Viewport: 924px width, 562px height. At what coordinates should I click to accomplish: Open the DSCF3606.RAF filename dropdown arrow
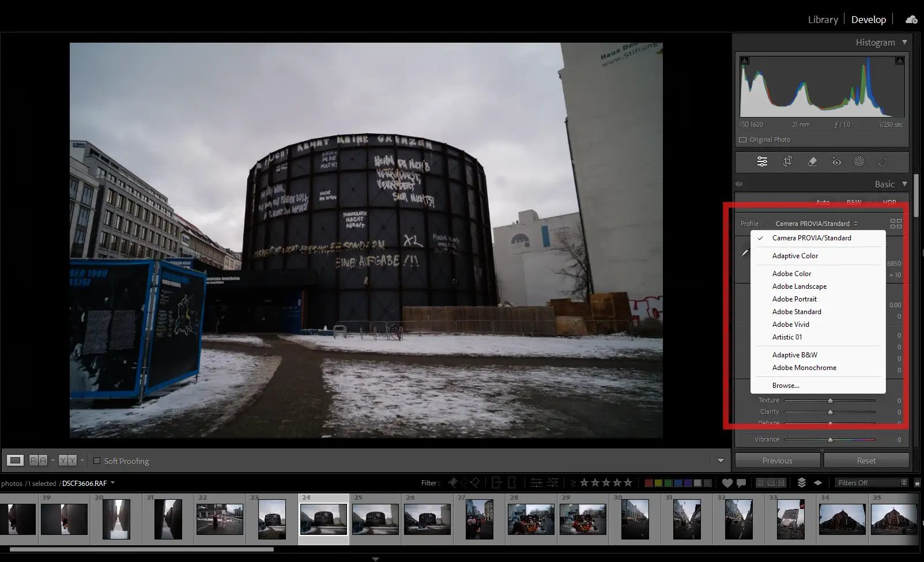[112, 483]
